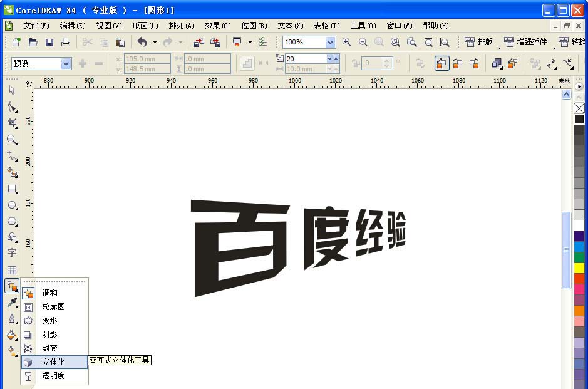
Task: Click the Paste clipboard icon
Action: pos(120,42)
